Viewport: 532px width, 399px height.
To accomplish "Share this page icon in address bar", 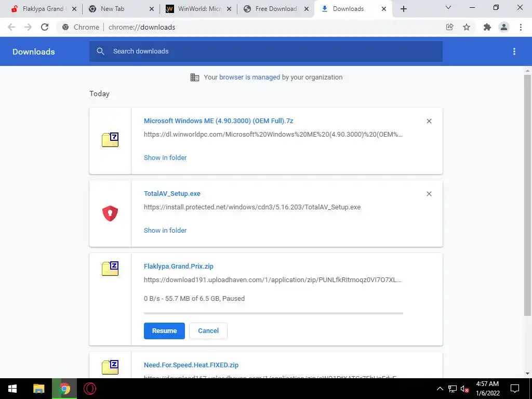I will click(x=449, y=27).
